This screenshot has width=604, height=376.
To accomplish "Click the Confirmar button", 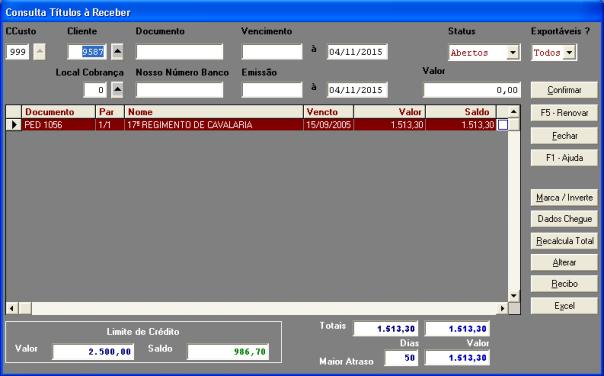I will click(x=564, y=90).
